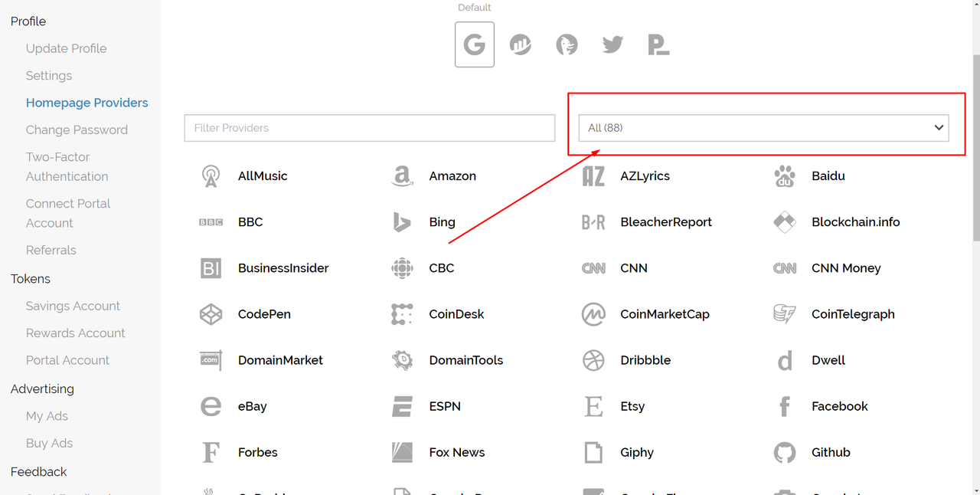Viewport: 980px width, 495px height.
Task: Click the DomainTools gear icon
Action: tap(402, 360)
